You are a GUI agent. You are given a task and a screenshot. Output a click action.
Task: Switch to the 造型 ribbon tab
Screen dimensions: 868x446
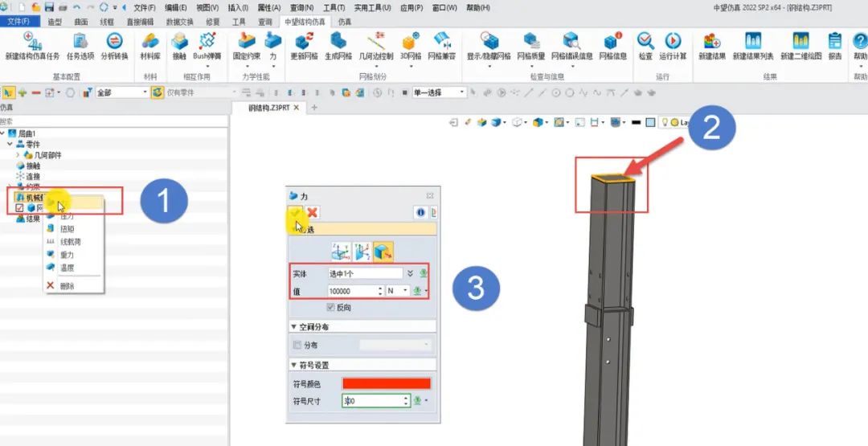(x=55, y=21)
